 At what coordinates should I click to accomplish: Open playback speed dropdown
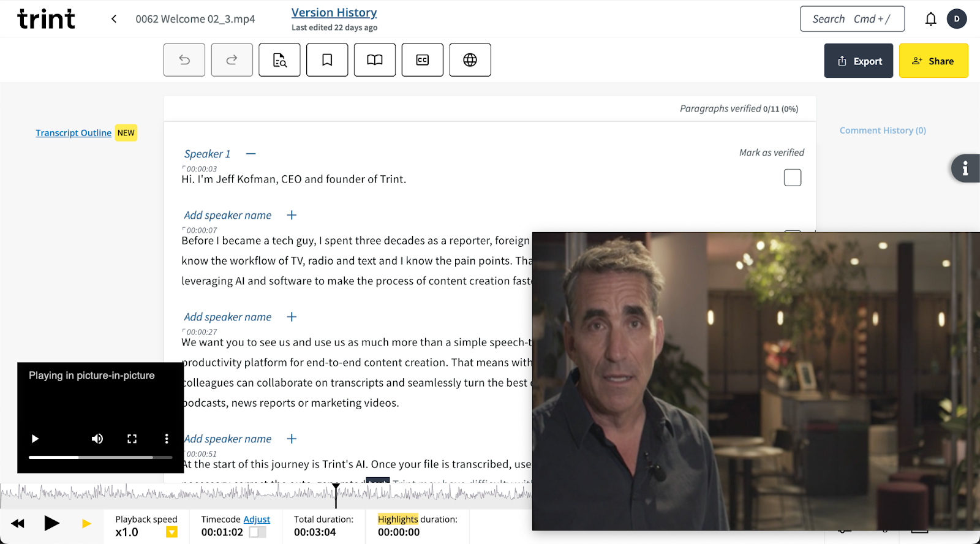[x=172, y=532]
